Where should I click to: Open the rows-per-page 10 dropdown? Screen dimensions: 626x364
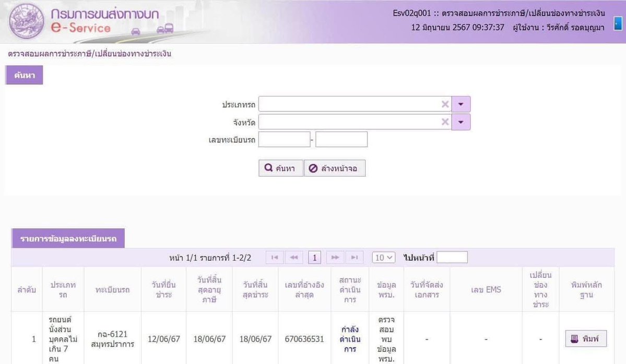point(384,258)
